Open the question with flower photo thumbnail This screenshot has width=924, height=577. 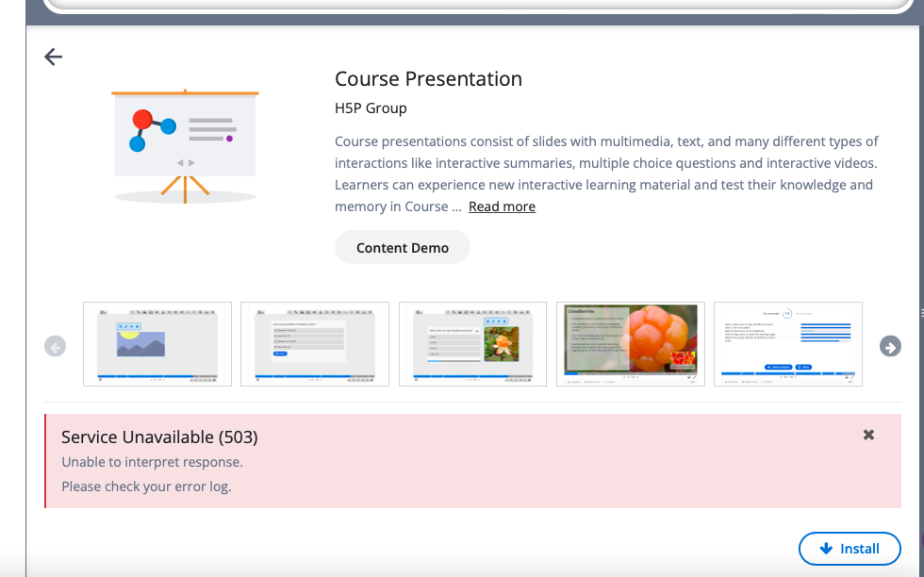click(472, 344)
